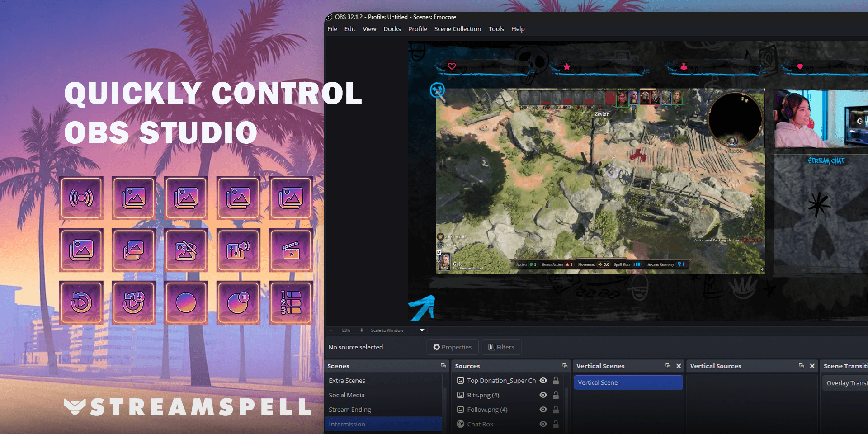Click the Properties button
The width and height of the screenshot is (868, 434).
453,347
